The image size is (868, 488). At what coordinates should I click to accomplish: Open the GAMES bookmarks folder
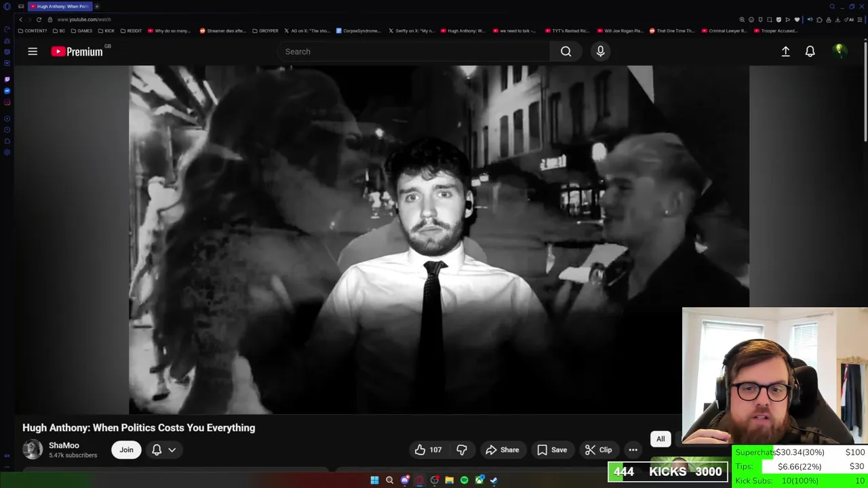(82, 30)
